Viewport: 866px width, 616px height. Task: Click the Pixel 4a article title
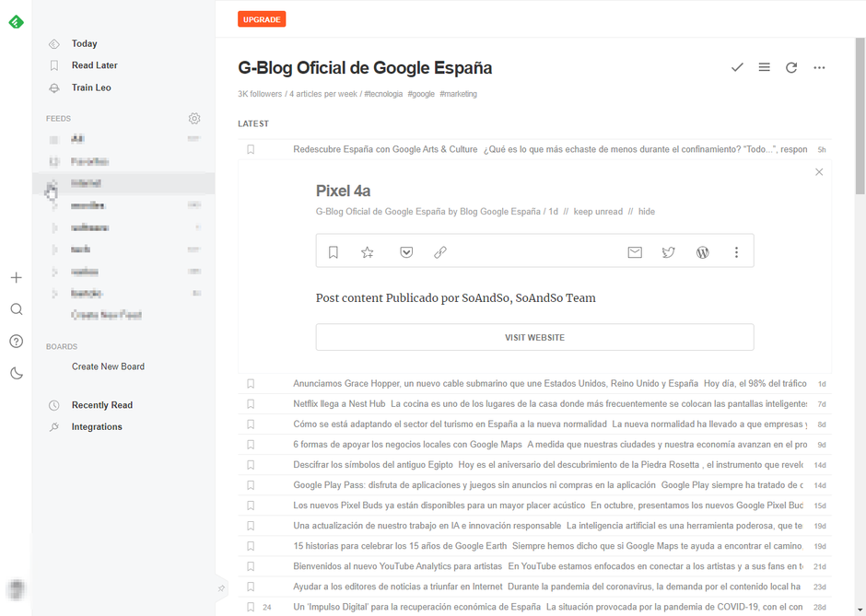pos(343,191)
